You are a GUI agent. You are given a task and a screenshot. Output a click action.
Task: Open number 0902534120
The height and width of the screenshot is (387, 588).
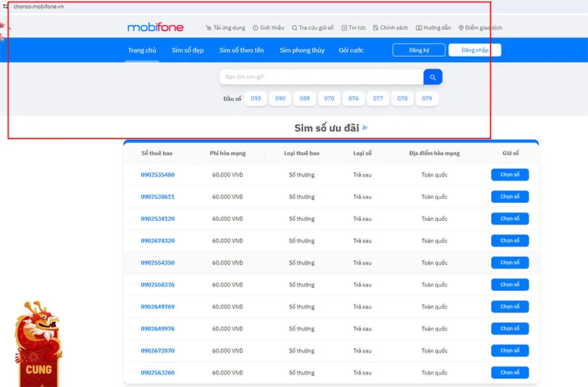click(158, 219)
